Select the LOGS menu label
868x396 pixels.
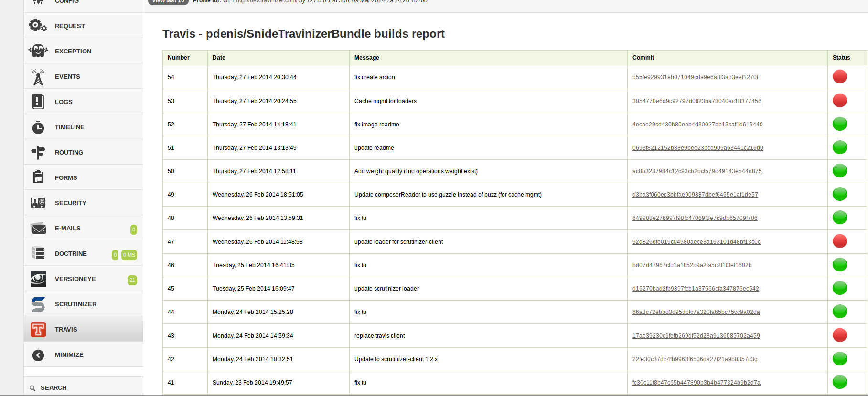click(64, 102)
